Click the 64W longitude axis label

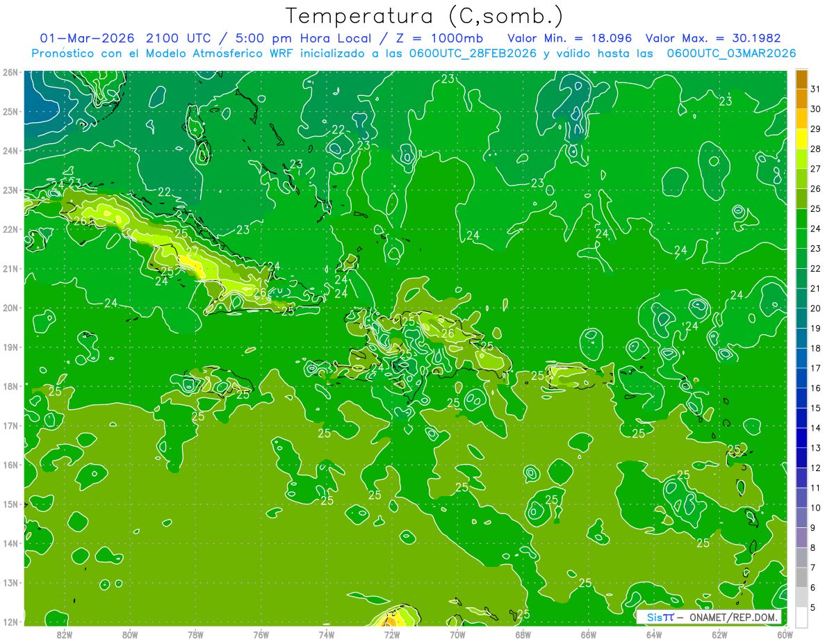point(654,634)
